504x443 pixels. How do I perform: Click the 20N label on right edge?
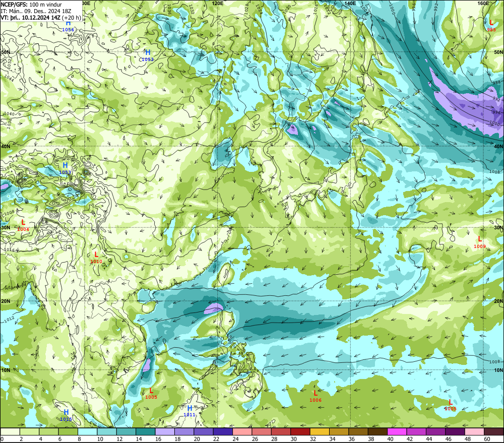tap(498, 301)
